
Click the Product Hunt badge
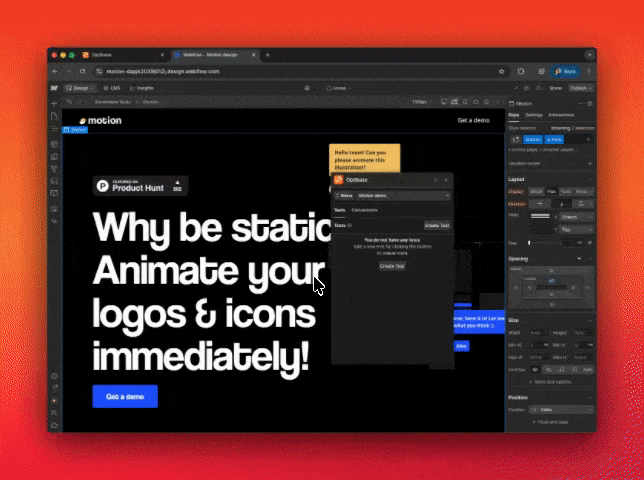(140, 185)
